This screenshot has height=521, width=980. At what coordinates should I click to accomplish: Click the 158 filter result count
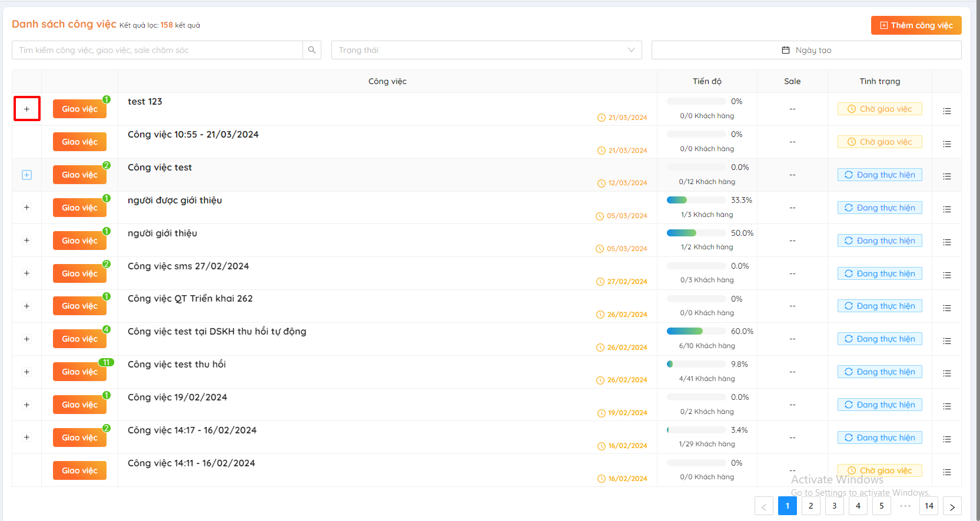(x=167, y=25)
